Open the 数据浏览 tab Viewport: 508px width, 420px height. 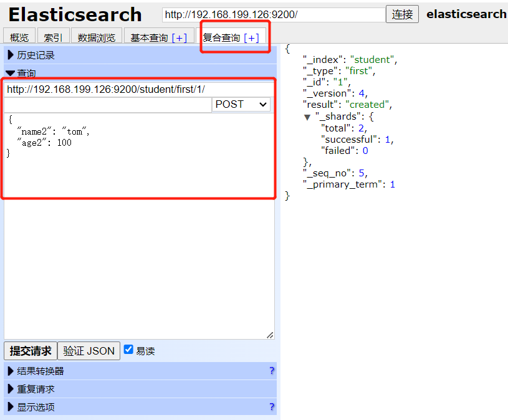(97, 37)
